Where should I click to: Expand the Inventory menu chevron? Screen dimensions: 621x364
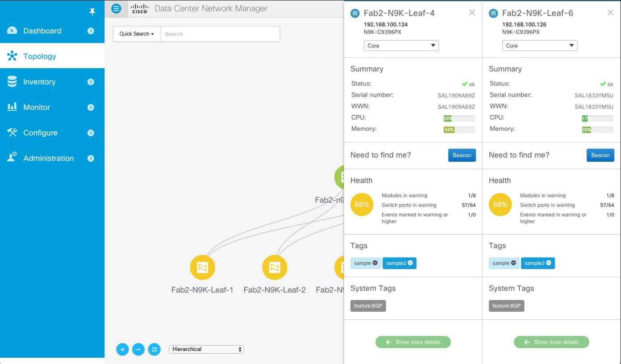(91, 82)
